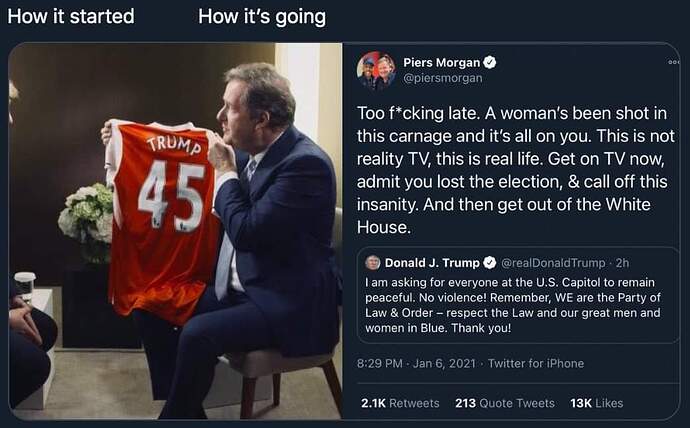Click the "How it's going" caption text
This screenshot has width=690, height=428.
(x=262, y=17)
